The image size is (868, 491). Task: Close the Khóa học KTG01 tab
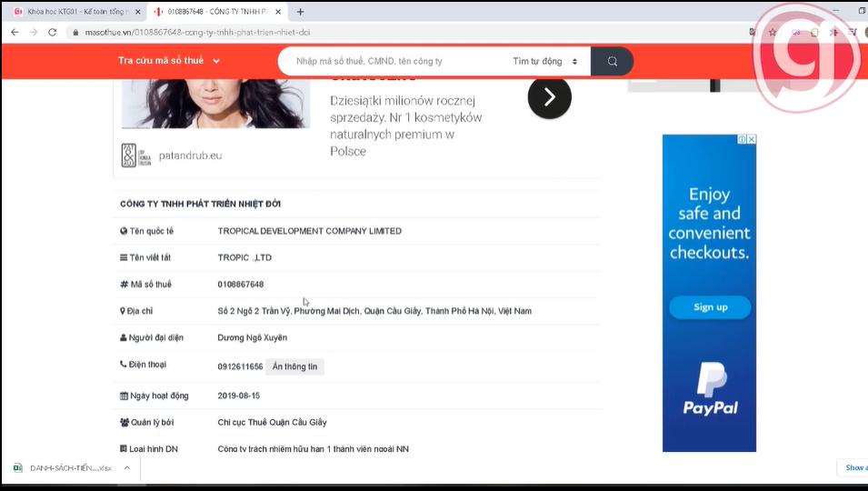(138, 12)
